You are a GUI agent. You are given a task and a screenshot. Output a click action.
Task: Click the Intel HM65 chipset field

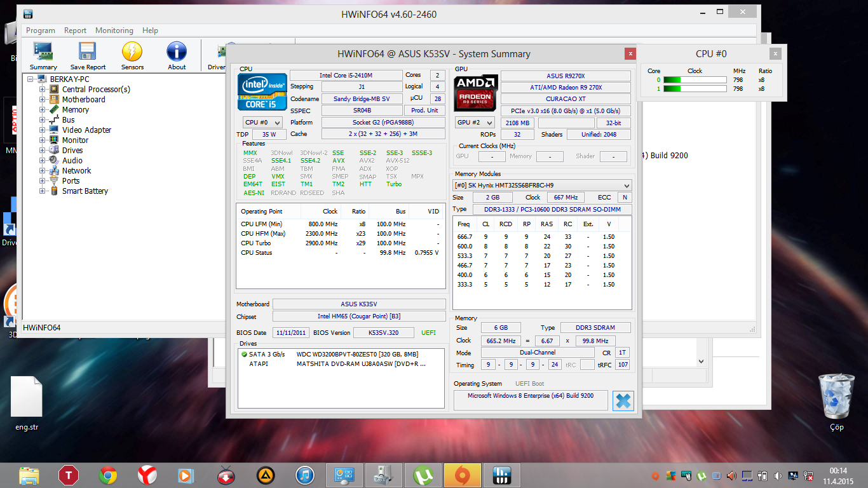point(359,316)
